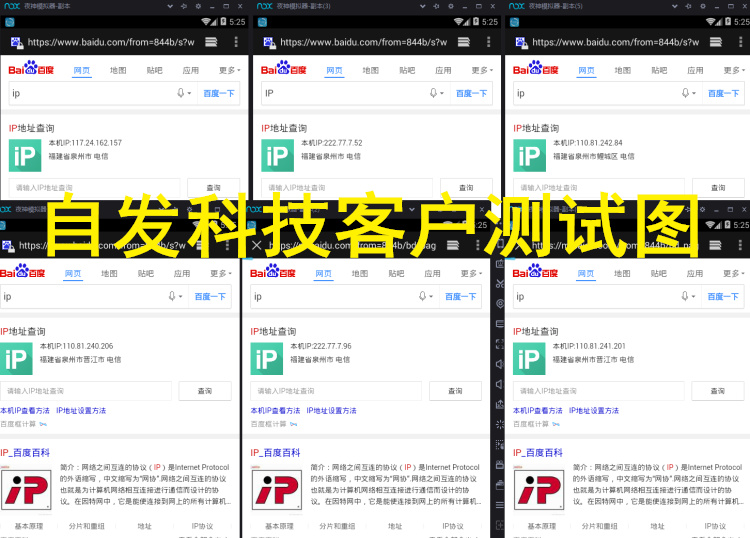
Task: Switch to 贴吧 tab in 110.81.241.201 window
Action: [659, 274]
